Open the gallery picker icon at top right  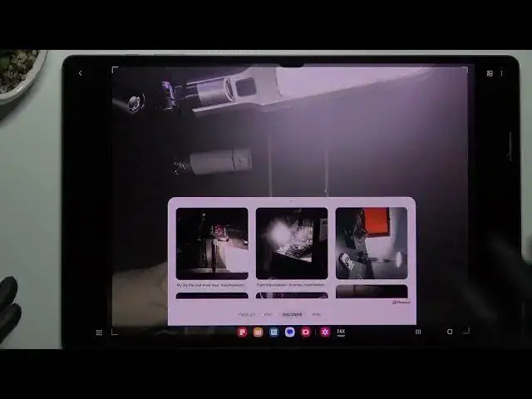point(490,73)
